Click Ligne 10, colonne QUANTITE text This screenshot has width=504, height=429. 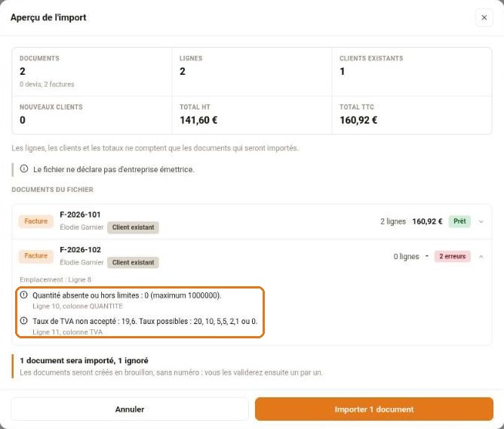[x=78, y=306]
